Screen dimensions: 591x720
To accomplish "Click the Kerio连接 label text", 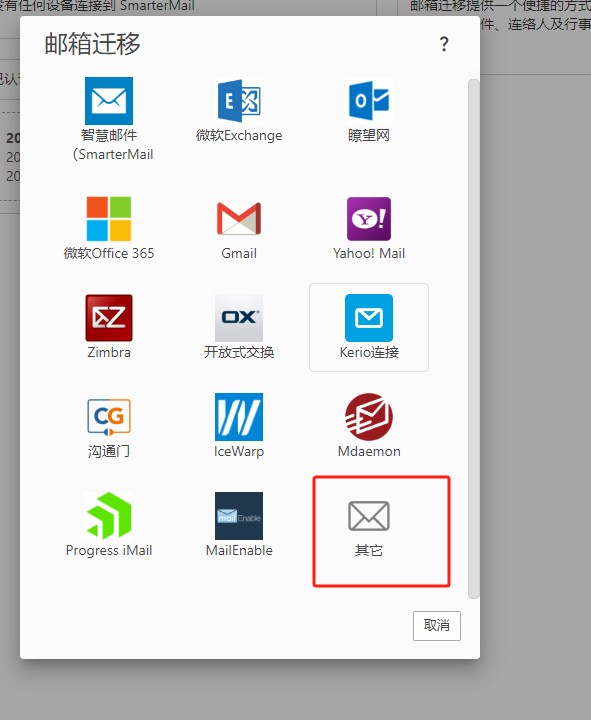I will (369, 352).
